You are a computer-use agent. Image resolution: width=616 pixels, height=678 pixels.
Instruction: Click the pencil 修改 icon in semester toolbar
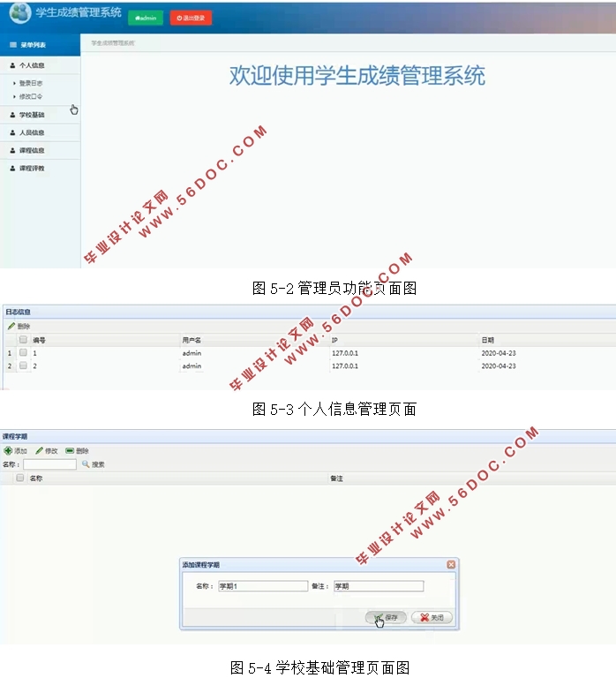[x=40, y=450]
